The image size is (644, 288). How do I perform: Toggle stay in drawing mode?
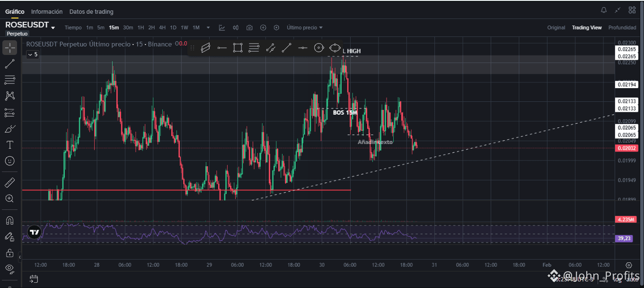tap(9, 236)
